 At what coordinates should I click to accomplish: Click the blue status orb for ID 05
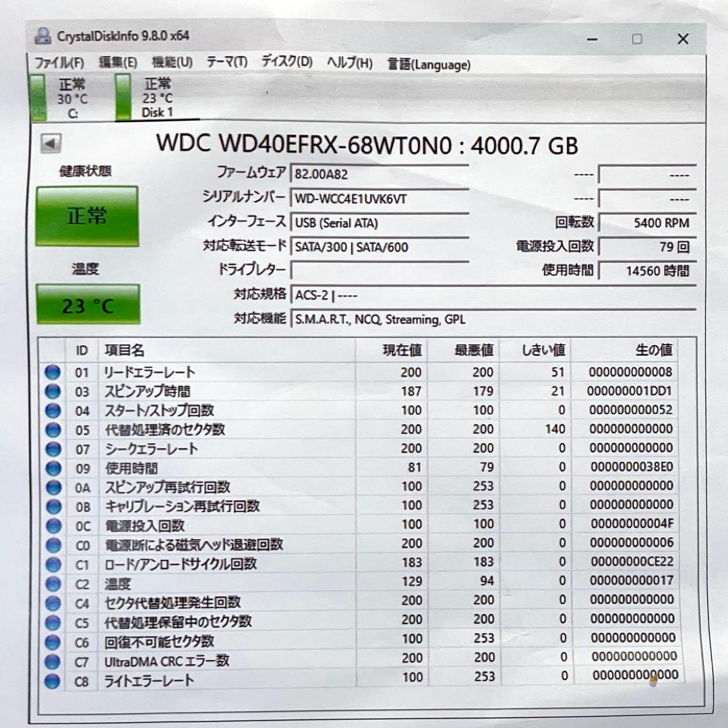[x=53, y=430]
